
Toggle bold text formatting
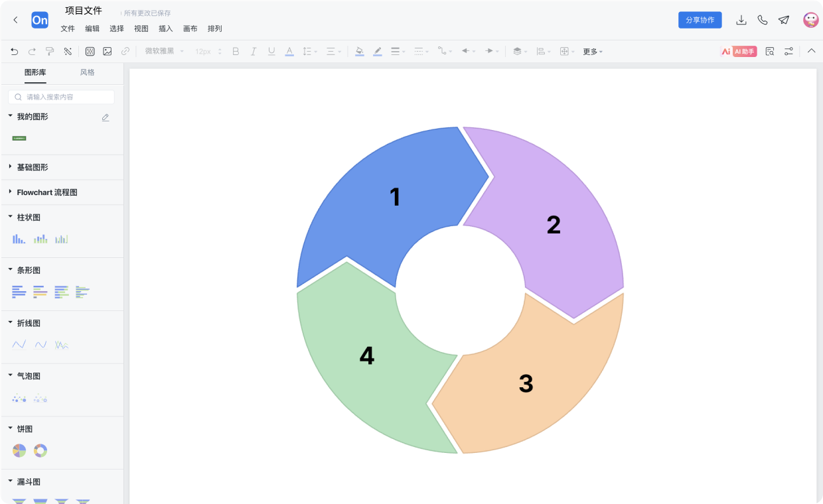pyautogui.click(x=236, y=51)
